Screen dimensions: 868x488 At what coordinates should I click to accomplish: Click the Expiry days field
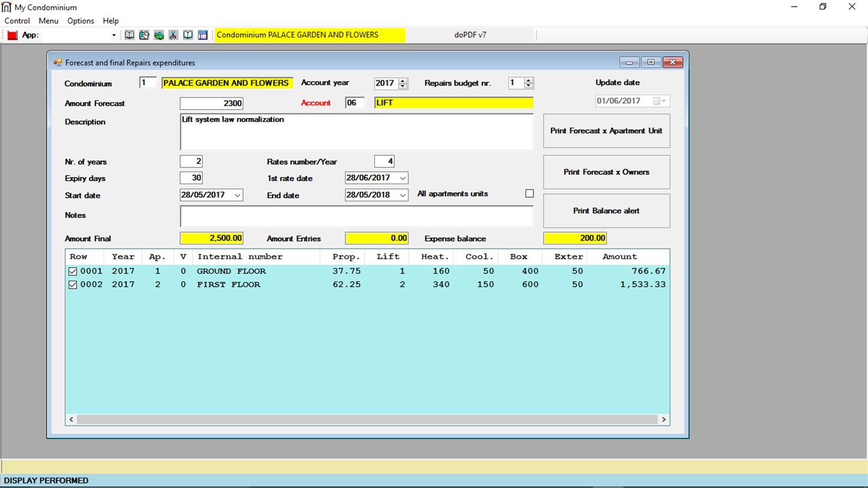tap(191, 178)
